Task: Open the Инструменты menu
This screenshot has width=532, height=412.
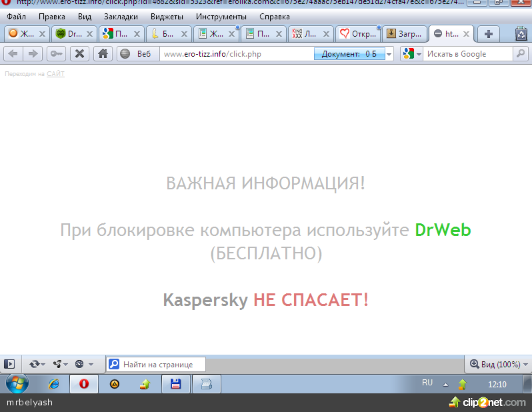Action: point(221,17)
